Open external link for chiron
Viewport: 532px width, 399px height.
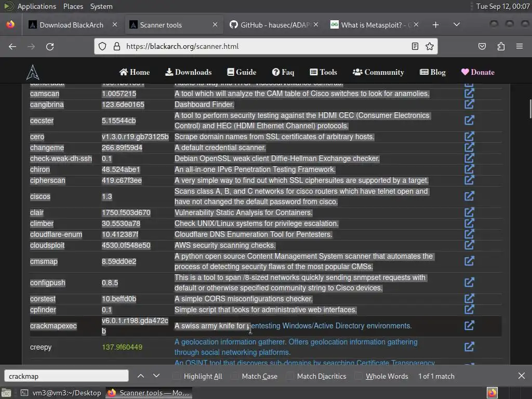(x=469, y=169)
